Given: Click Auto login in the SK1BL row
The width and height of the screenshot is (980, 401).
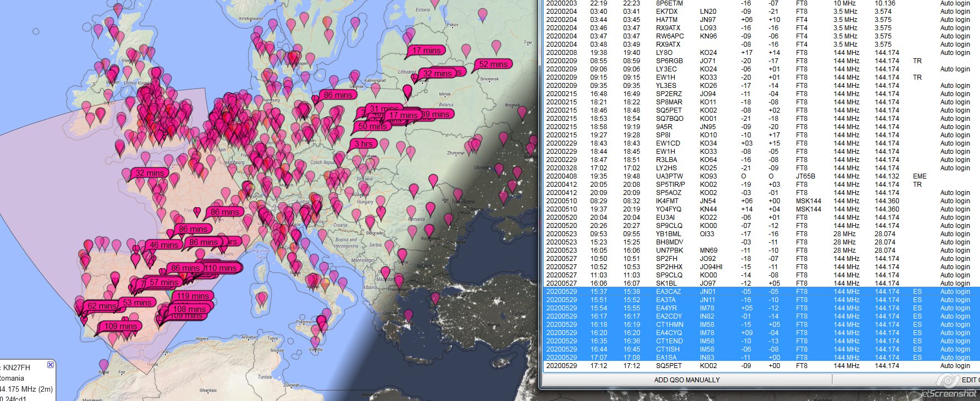Looking at the screenshot, I should point(955,283).
